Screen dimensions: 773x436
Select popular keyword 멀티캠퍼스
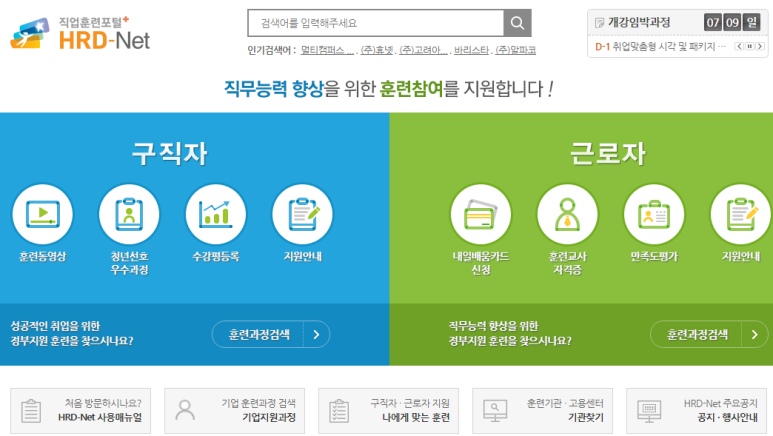(x=326, y=49)
